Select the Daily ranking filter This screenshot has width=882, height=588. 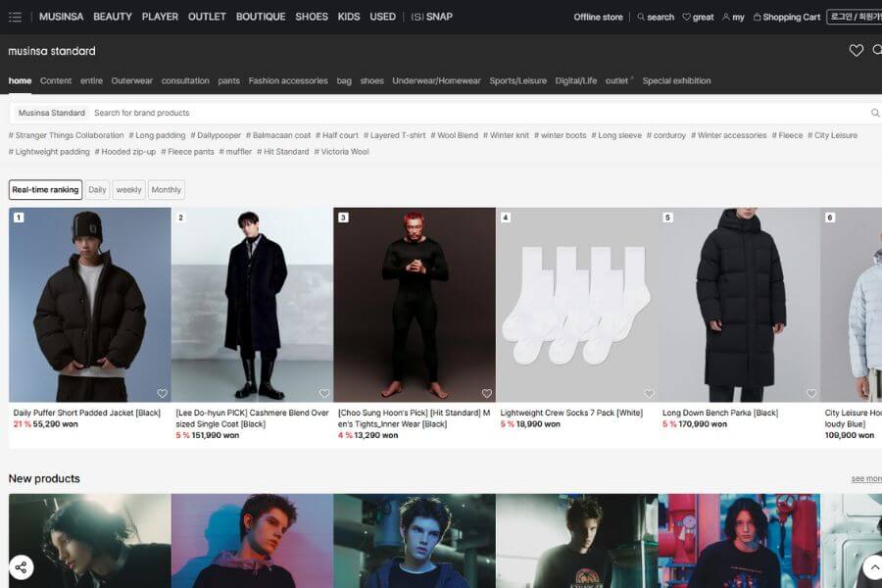(x=97, y=190)
